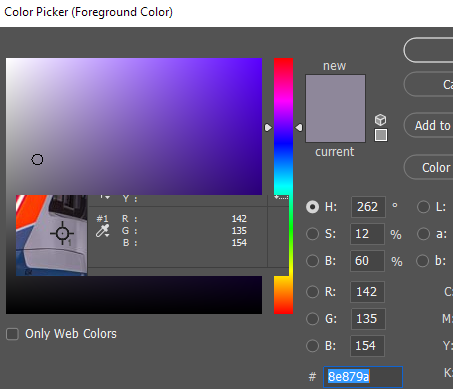Select the G green radio button
This screenshot has width=453, height=389.
point(312,319)
